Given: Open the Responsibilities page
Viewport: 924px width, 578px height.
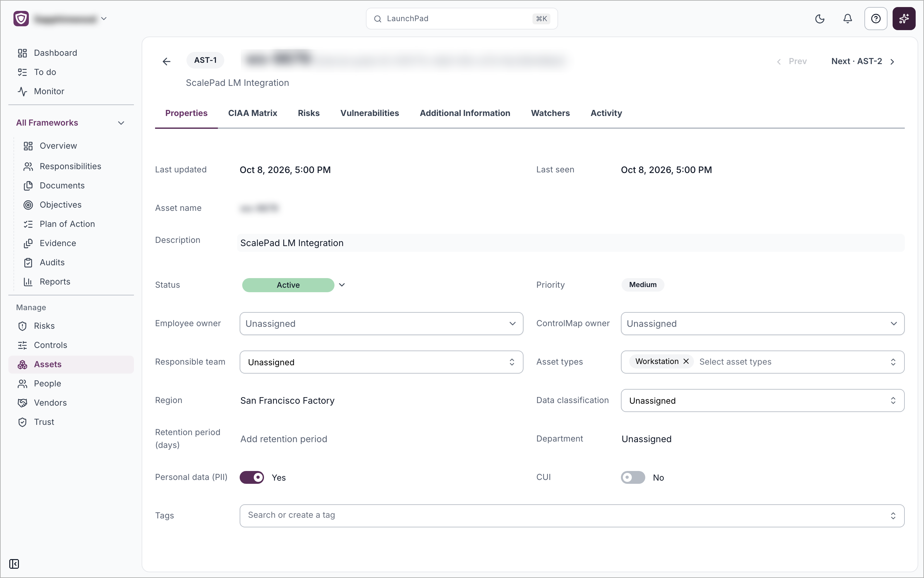Looking at the screenshot, I should click(x=70, y=166).
